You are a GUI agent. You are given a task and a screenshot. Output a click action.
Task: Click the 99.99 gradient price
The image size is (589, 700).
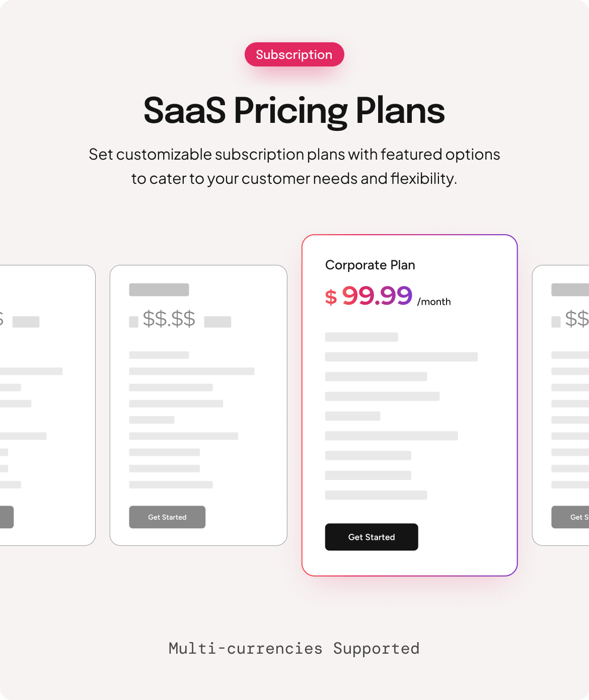377,296
